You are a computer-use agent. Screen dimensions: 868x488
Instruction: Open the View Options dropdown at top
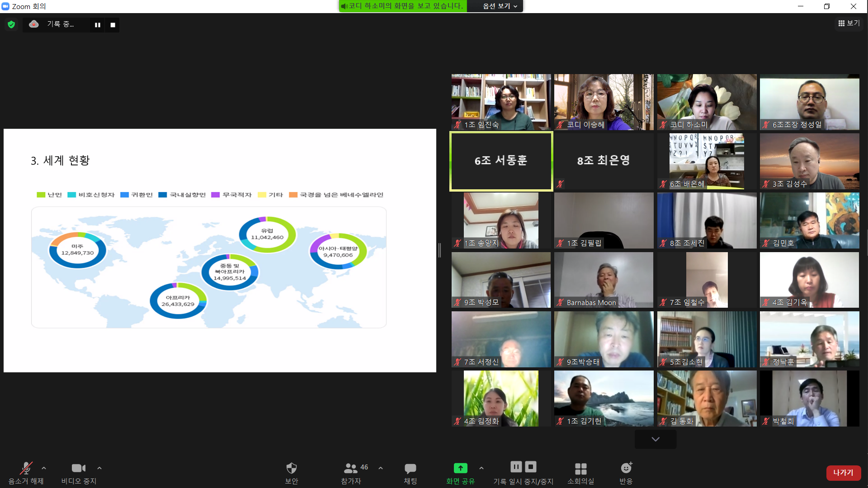point(500,6)
